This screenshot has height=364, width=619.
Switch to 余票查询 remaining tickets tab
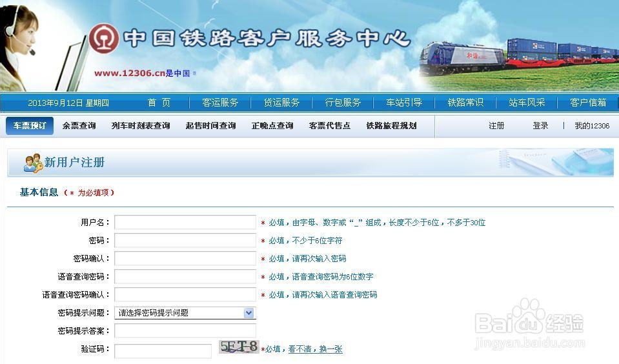coord(79,126)
